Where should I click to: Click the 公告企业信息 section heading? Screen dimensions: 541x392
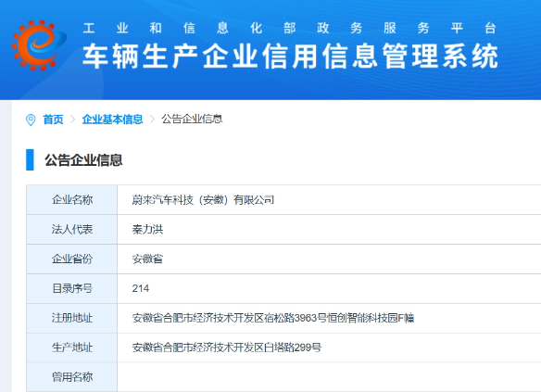tap(83, 160)
